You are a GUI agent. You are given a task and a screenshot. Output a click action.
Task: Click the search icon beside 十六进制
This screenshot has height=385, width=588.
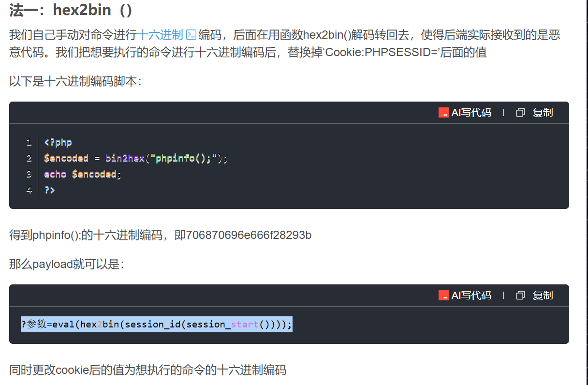click(191, 35)
